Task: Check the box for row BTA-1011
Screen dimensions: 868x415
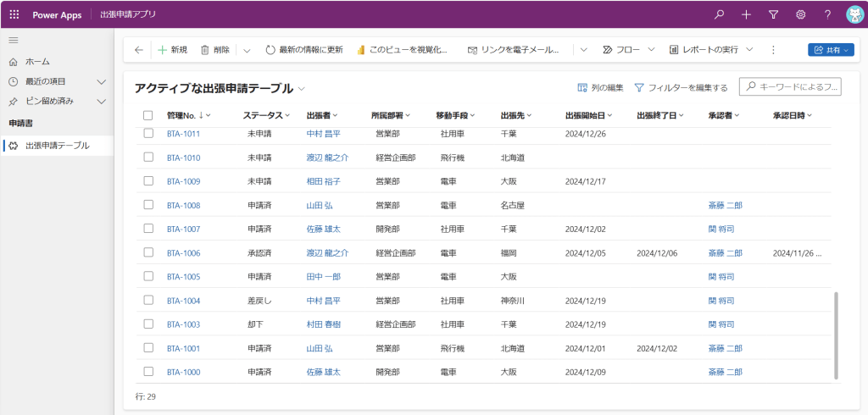Action: [x=148, y=134]
